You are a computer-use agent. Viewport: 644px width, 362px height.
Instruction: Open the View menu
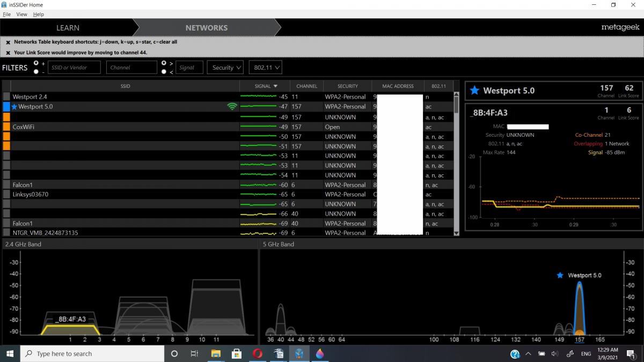21,14
